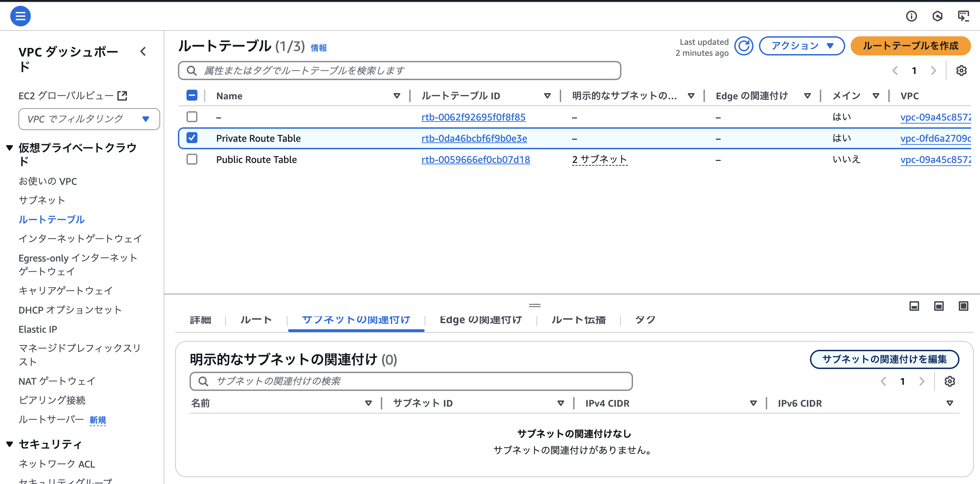Viewport: 980px width, 484px height.
Task: Click the route table search field
Action: [399, 71]
